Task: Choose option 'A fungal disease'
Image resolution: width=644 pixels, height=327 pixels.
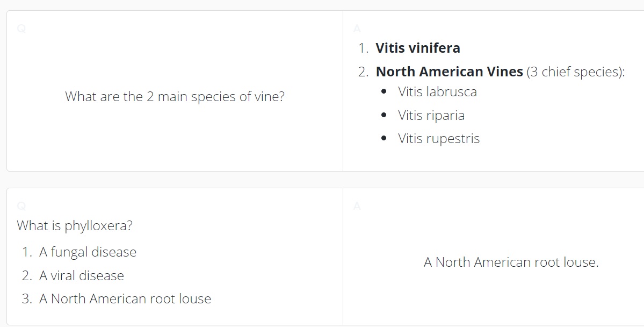Action: click(88, 252)
